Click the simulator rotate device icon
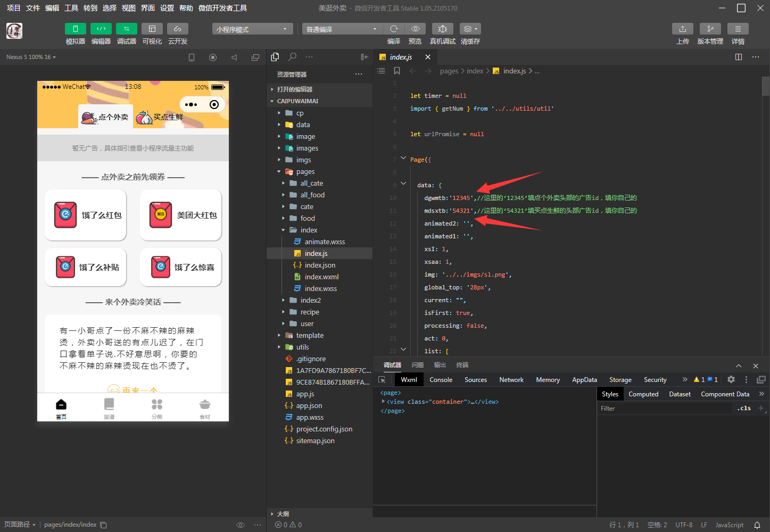 [192, 57]
